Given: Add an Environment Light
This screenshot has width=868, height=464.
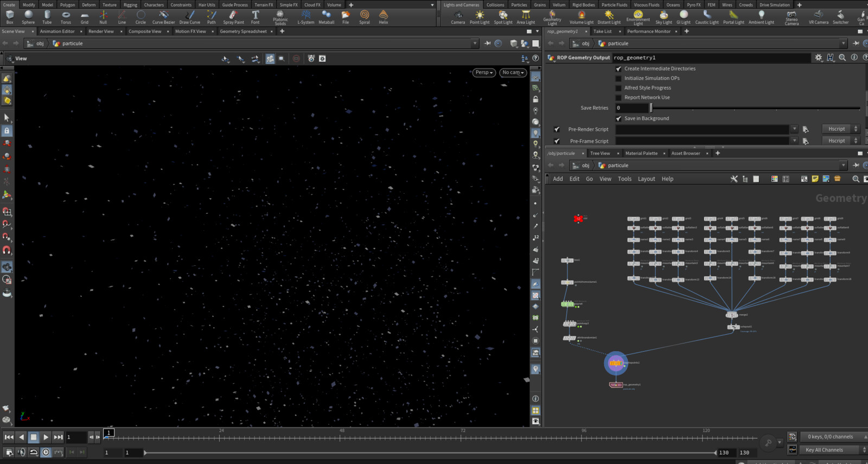Looking at the screenshot, I should click(x=638, y=18).
